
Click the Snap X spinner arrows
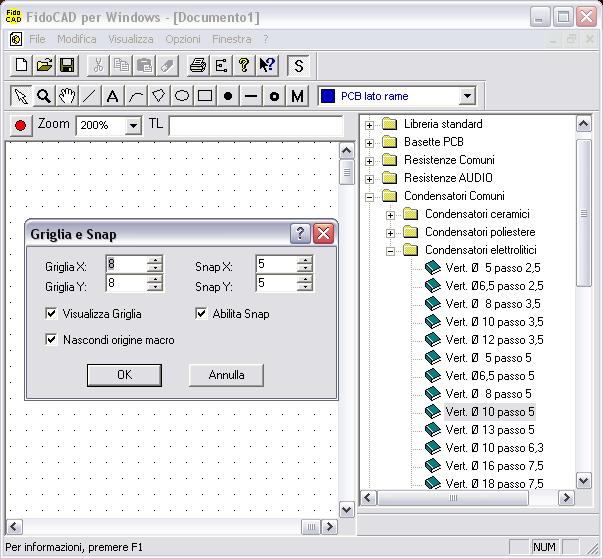tap(305, 264)
